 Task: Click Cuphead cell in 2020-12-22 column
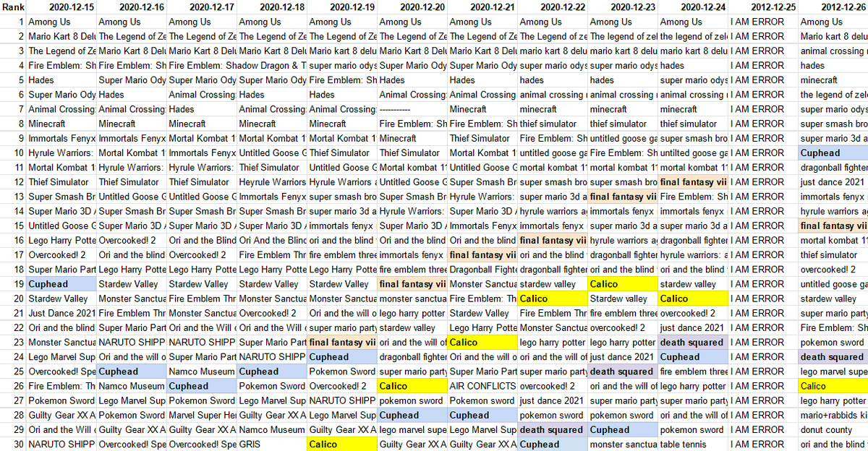553,444
